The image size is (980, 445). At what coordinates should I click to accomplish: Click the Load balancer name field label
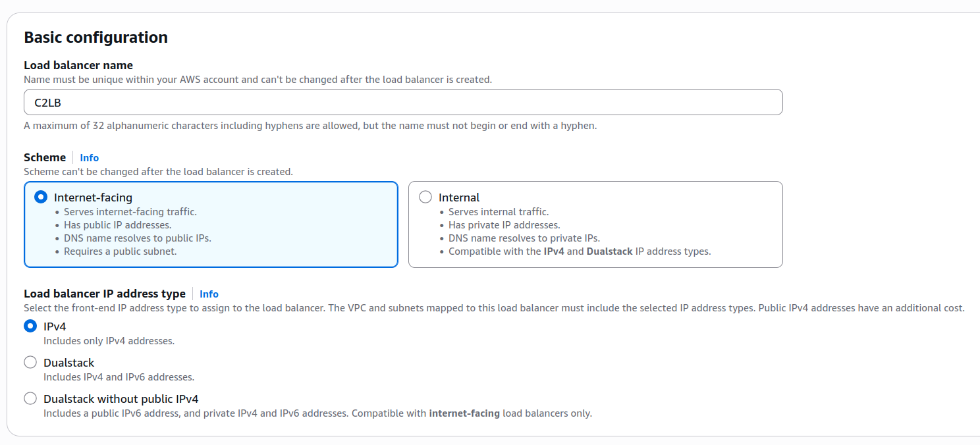click(78, 65)
